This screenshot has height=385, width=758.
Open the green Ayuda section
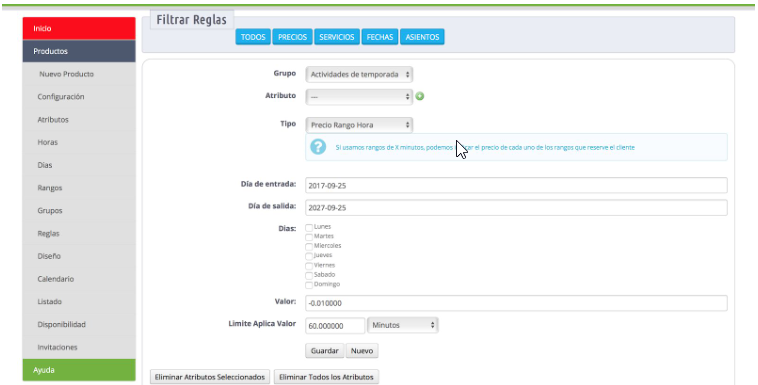[79, 370]
